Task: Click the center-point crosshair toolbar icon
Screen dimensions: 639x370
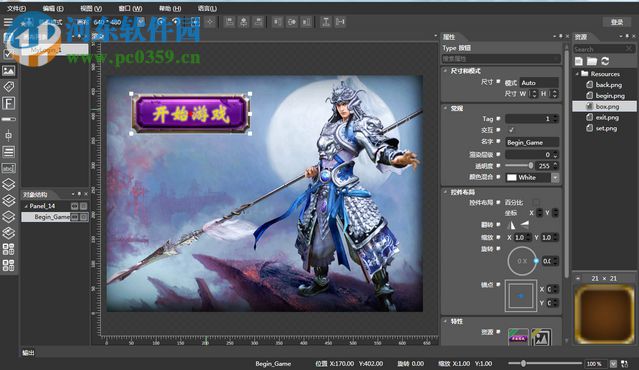Action: tap(210, 22)
